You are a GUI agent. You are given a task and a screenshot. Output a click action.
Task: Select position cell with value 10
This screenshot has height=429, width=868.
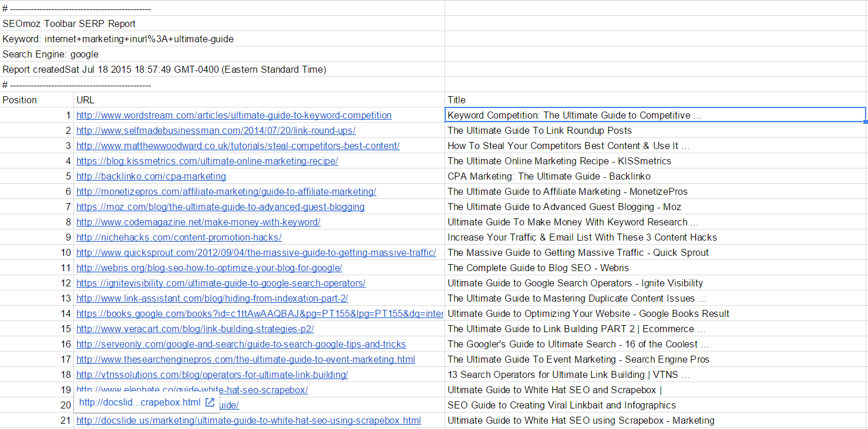pos(37,252)
